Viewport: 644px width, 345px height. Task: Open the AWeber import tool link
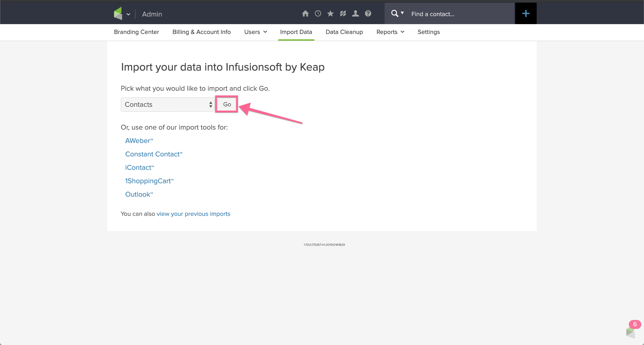coord(139,141)
